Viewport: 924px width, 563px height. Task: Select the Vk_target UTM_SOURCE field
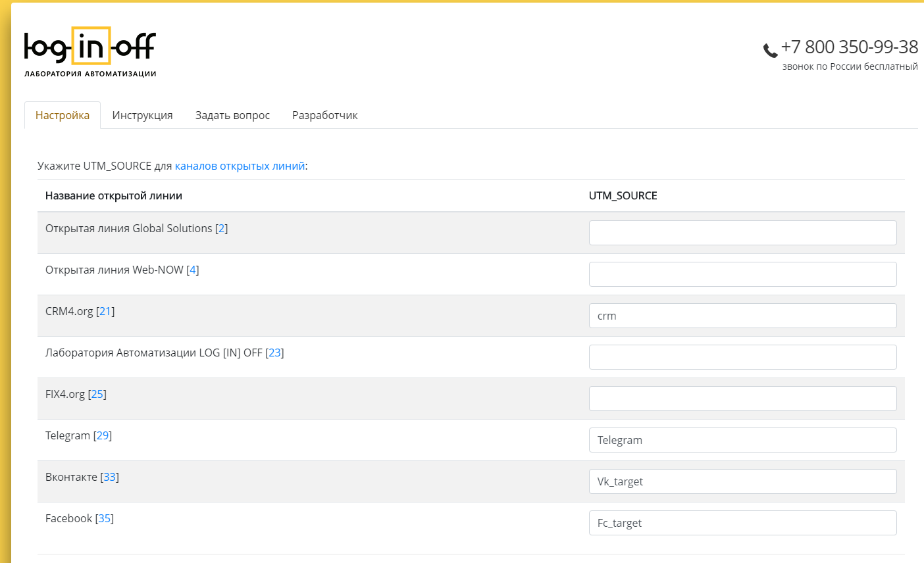point(742,481)
